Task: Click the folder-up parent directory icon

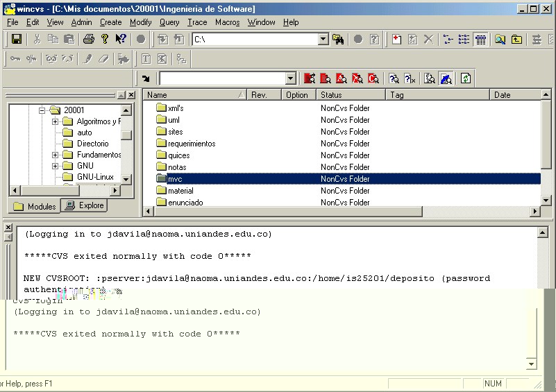Action: 517,40
